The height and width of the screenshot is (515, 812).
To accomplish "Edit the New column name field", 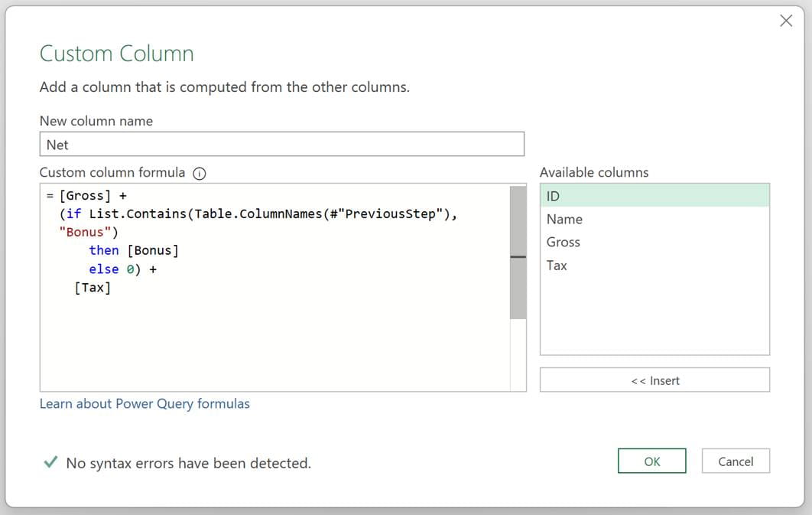I will (x=281, y=144).
